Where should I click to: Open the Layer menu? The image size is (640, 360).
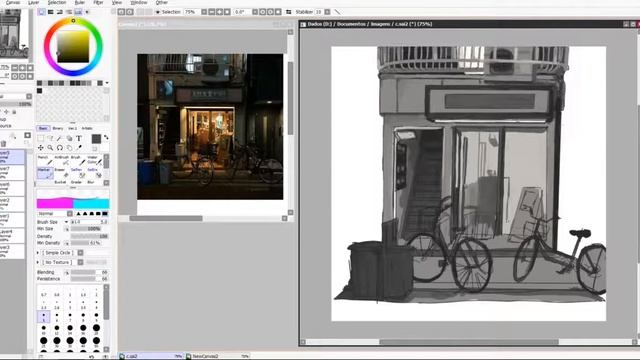(x=33, y=2)
